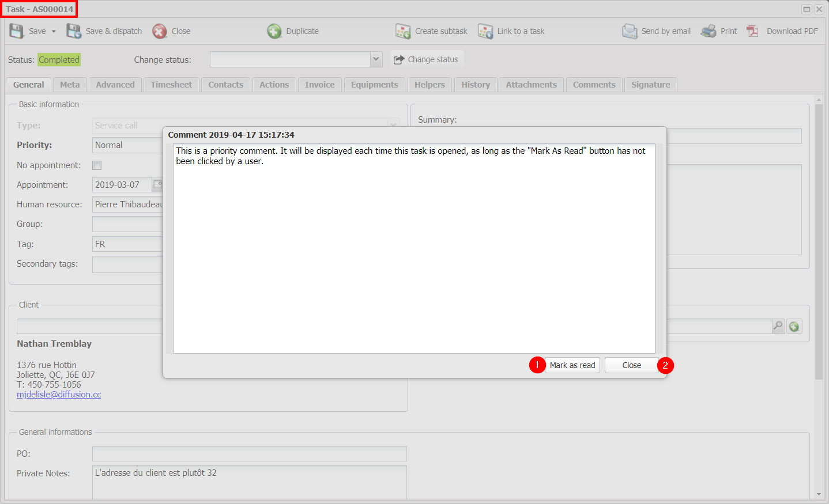Screen dimensions: 829x504
Task: Click the Link to a task icon
Action: (485, 31)
